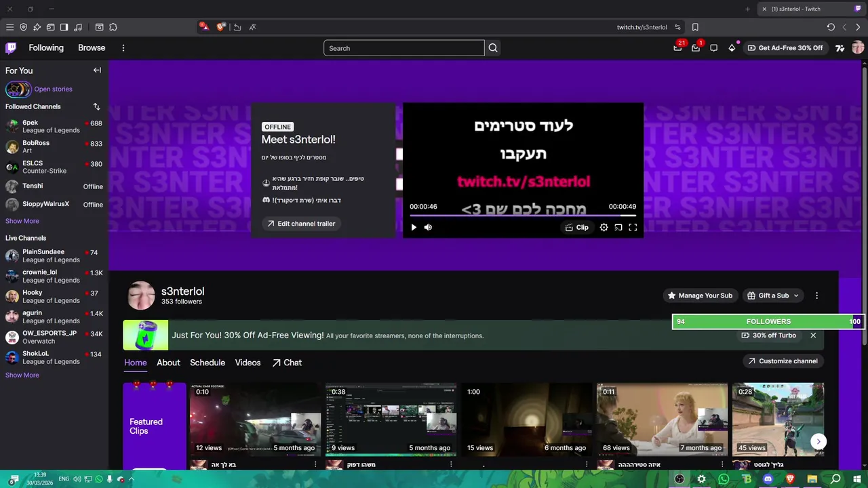Image resolution: width=868 pixels, height=488 pixels.
Task: Click Customize channel button
Action: (x=783, y=361)
